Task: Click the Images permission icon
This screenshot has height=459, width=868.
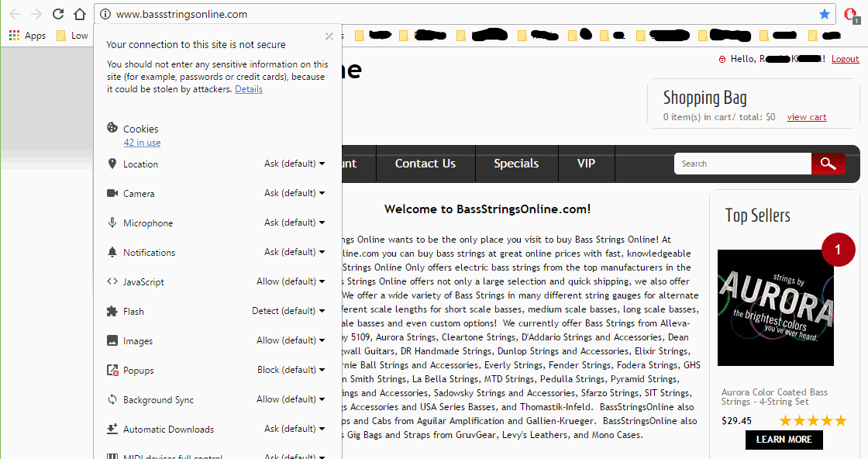Action: tap(112, 340)
